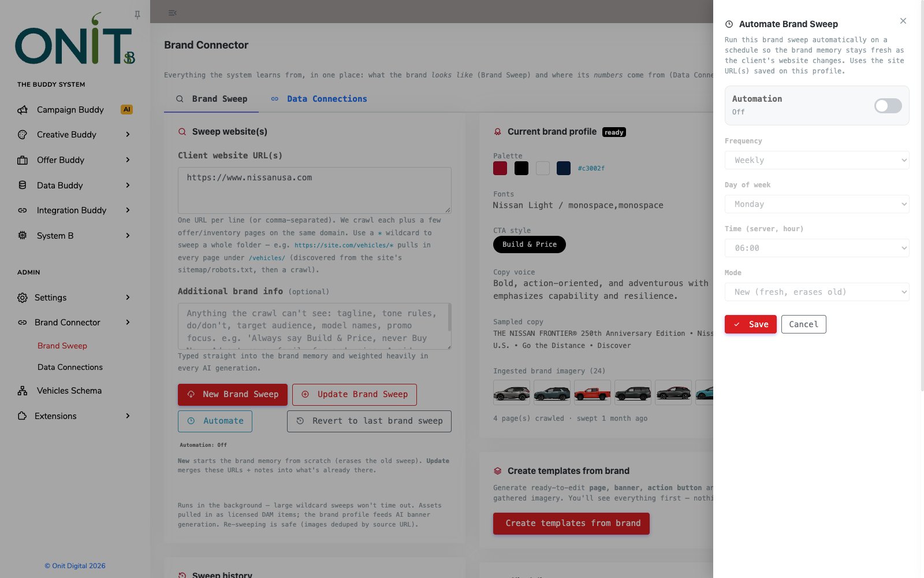The height and width of the screenshot is (578, 924).
Task: Select the white palette swatch
Action: [x=543, y=168]
